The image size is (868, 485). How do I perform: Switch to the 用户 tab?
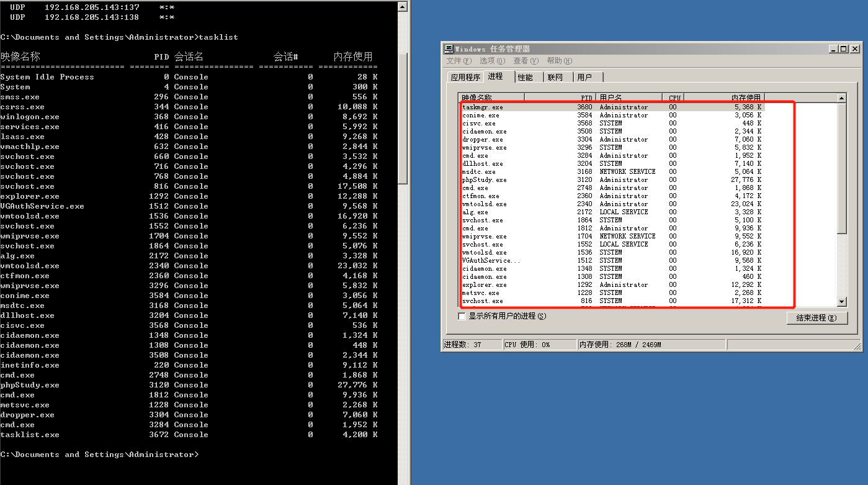(x=583, y=76)
